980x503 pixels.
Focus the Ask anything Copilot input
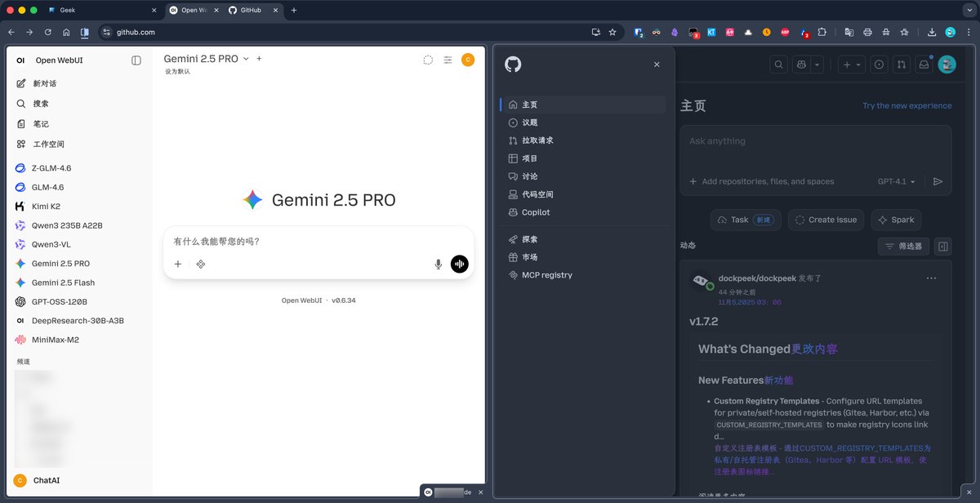[815, 141]
